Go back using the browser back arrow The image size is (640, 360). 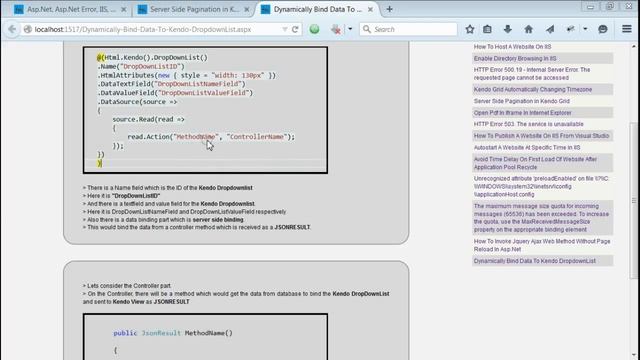coord(12,29)
